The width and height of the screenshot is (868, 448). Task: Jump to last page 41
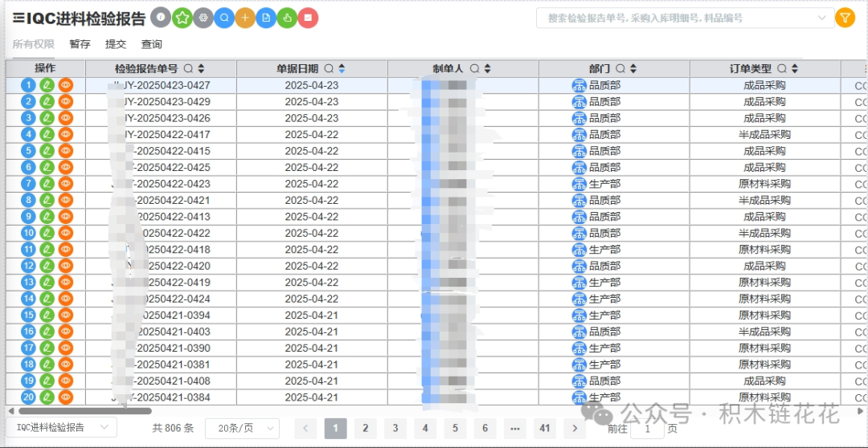[x=545, y=429]
